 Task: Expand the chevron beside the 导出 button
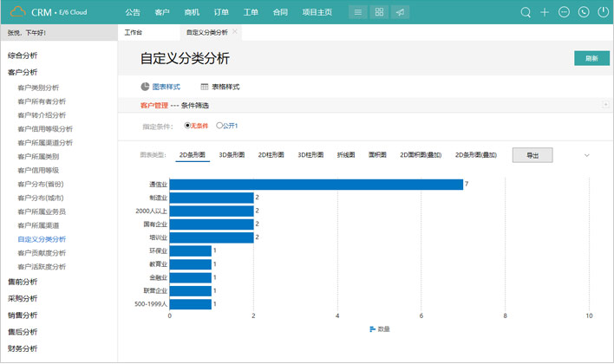point(587,155)
